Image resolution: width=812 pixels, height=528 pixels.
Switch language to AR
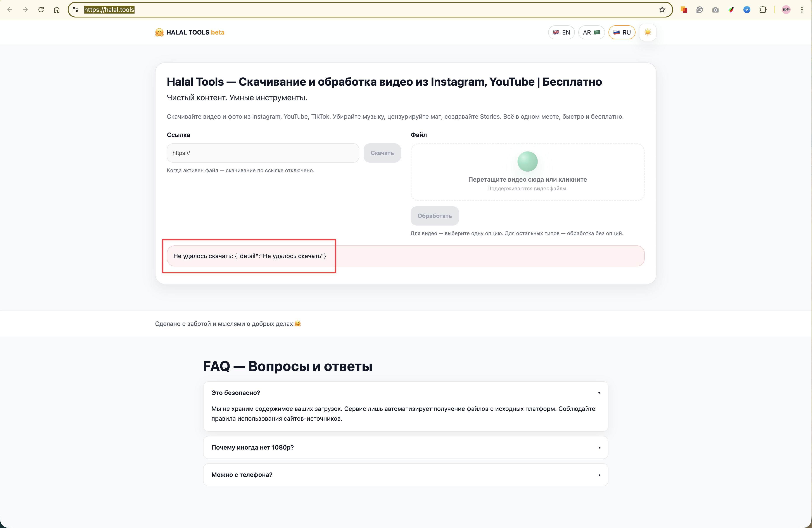tap(591, 32)
